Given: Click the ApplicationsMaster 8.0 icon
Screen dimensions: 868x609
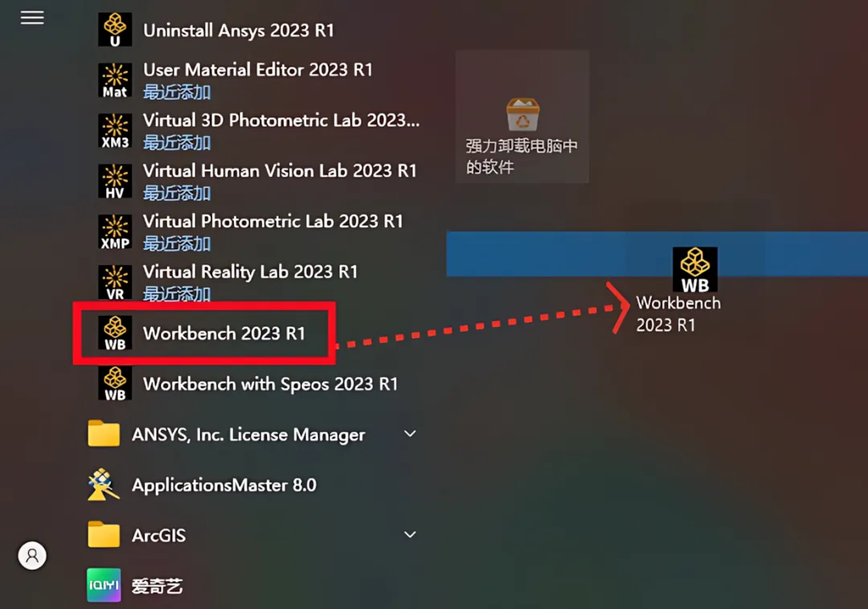Looking at the screenshot, I should click(104, 484).
